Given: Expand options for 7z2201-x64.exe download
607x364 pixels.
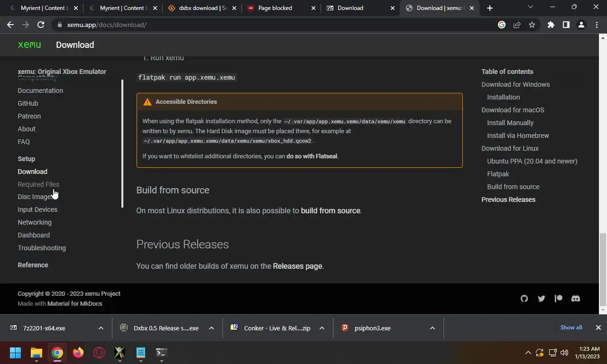Looking at the screenshot, I should coord(101,328).
